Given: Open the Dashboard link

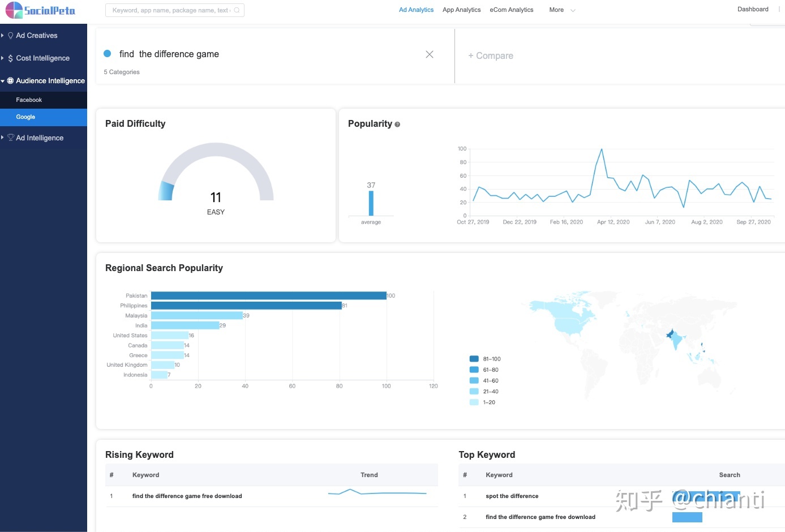Looking at the screenshot, I should pos(753,9).
